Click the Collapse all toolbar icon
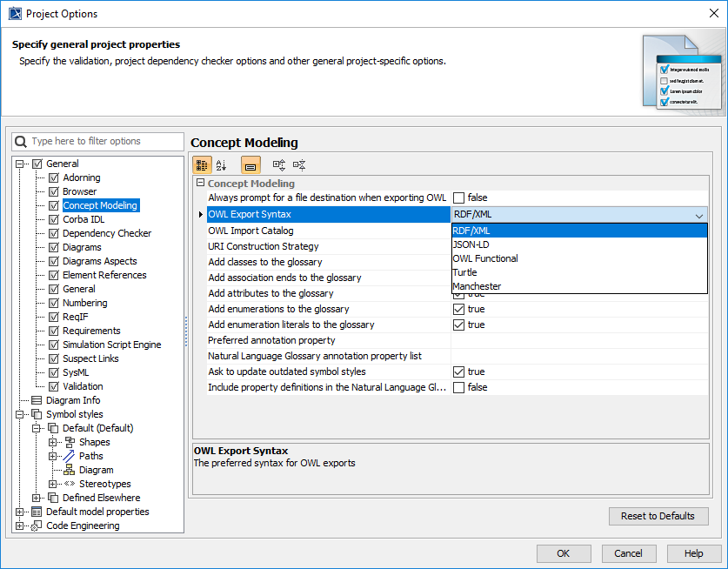The height and width of the screenshot is (569, 728). coord(299,164)
